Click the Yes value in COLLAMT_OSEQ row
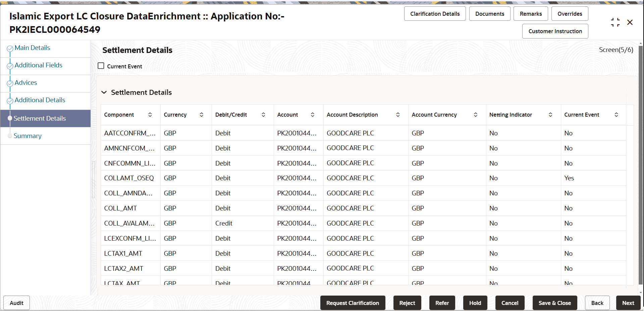Image resolution: width=644 pixels, height=311 pixels. (569, 178)
